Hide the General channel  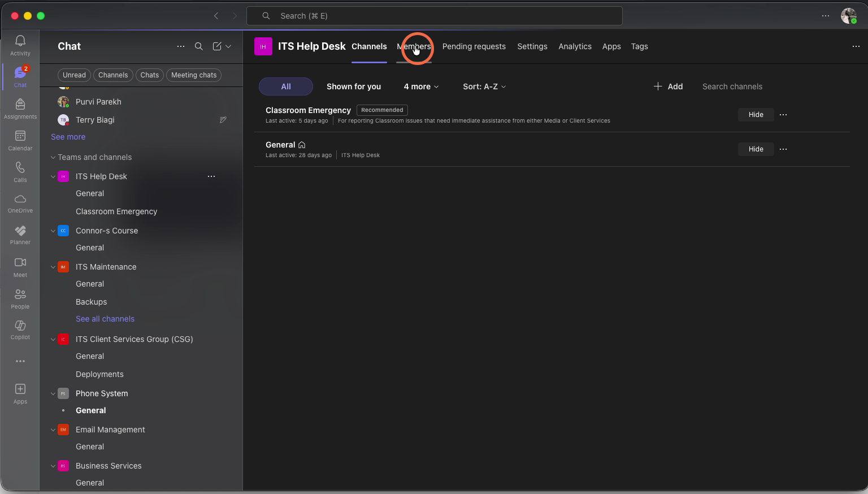(756, 149)
